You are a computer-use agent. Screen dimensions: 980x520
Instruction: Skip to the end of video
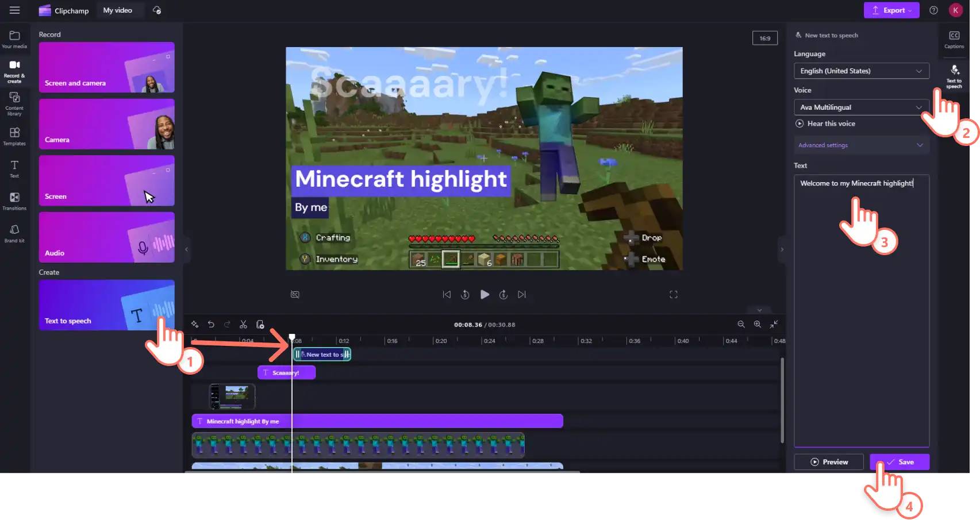tap(521, 294)
